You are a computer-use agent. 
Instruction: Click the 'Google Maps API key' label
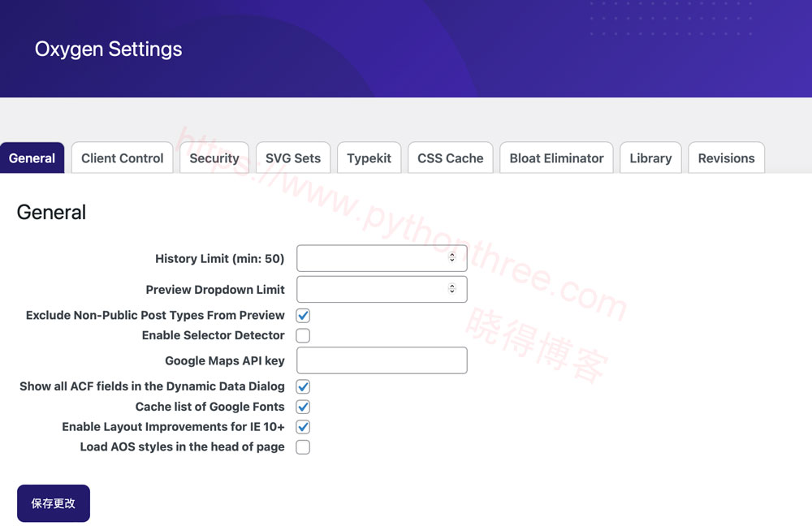tap(225, 360)
